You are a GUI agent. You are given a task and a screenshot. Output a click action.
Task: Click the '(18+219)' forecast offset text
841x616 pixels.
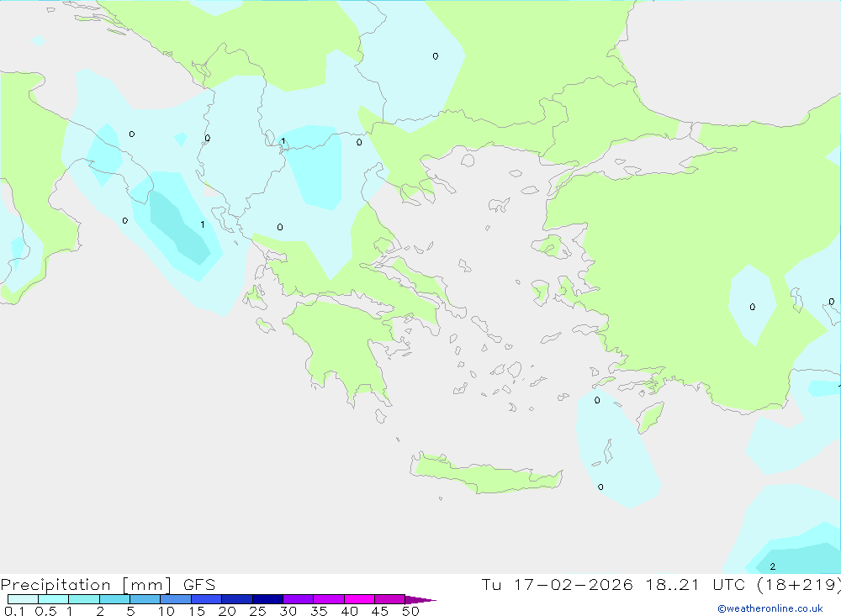click(799, 584)
